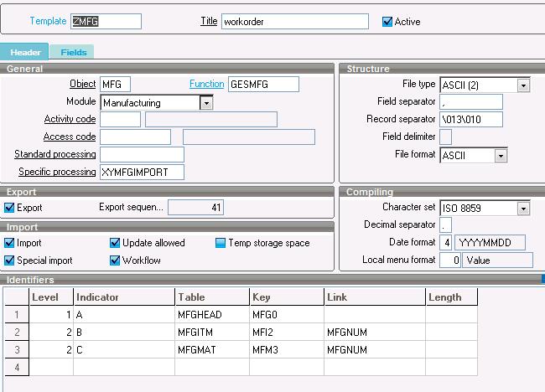Select the Header tab
The width and height of the screenshot is (545, 392).
pyautogui.click(x=25, y=52)
